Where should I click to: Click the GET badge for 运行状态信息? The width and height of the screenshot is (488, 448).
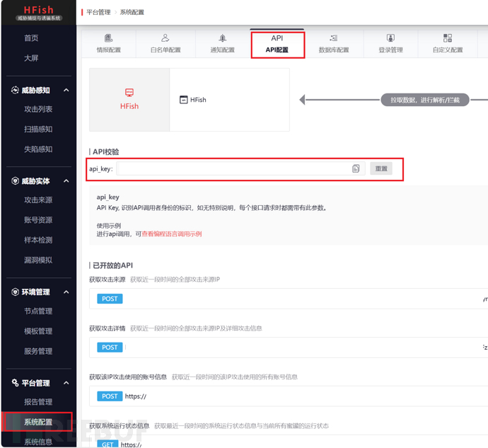[108, 444]
